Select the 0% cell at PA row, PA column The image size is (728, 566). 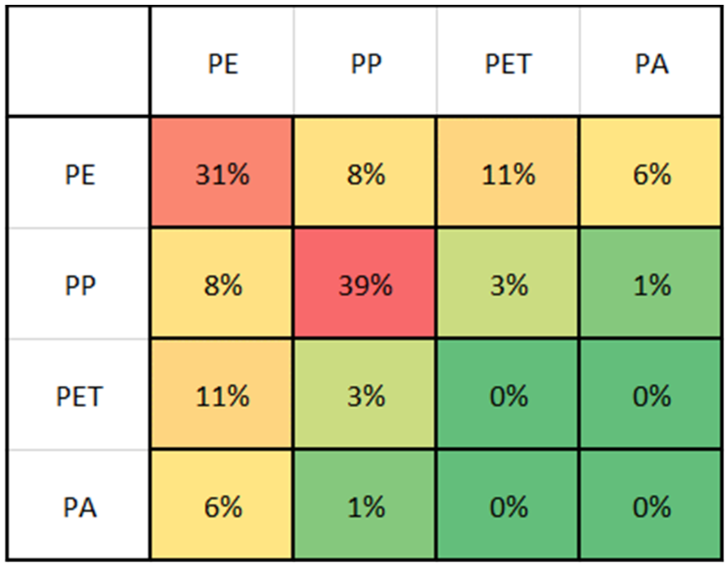point(651,507)
